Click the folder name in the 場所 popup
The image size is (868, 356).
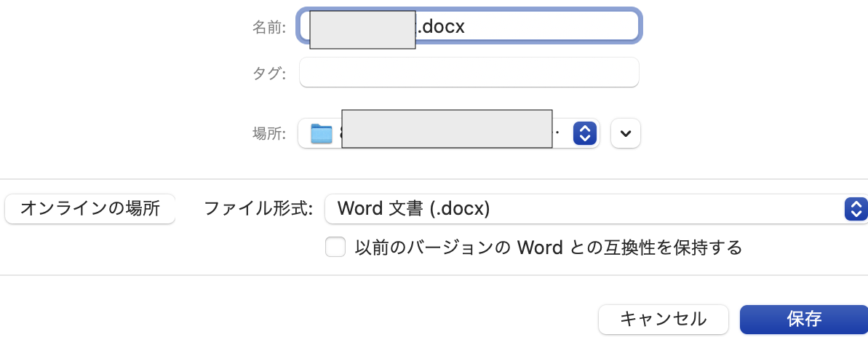click(x=447, y=134)
